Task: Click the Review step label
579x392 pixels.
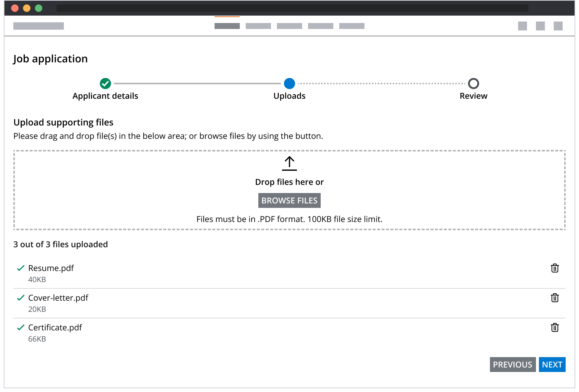Action: 473,96
